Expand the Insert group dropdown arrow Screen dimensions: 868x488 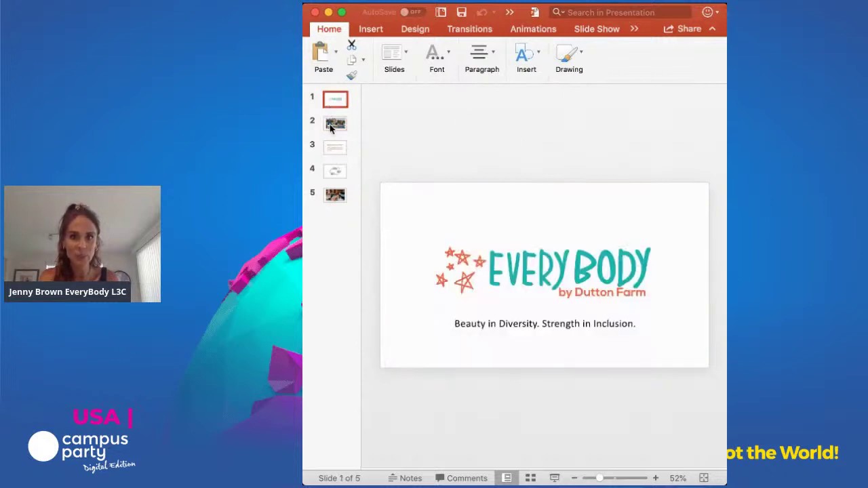(538, 52)
